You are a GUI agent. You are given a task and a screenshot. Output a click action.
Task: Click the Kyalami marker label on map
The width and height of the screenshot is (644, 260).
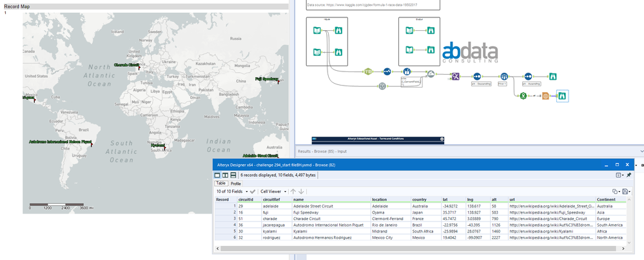(x=157, y=145)
